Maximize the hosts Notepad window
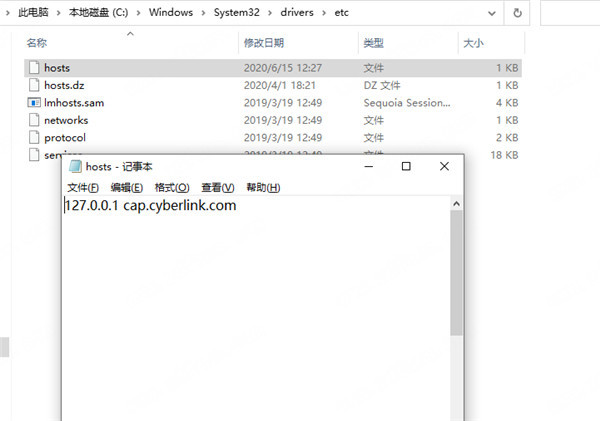The height and width of the screenshot is (421, 600). 406,166
